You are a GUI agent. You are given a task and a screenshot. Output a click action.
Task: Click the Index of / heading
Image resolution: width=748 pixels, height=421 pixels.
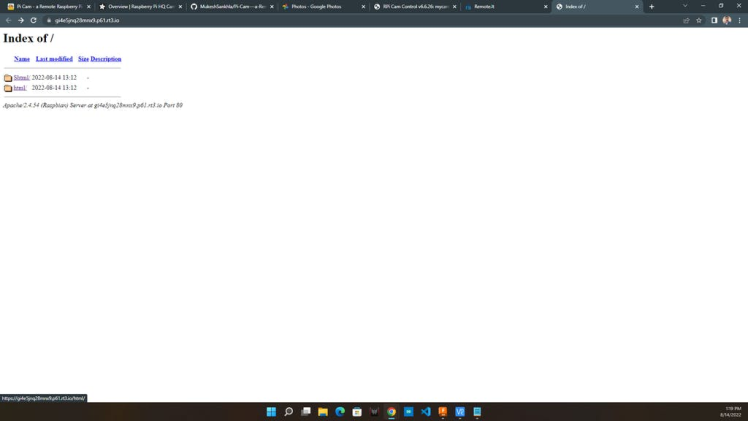click(x=28, y=38)
